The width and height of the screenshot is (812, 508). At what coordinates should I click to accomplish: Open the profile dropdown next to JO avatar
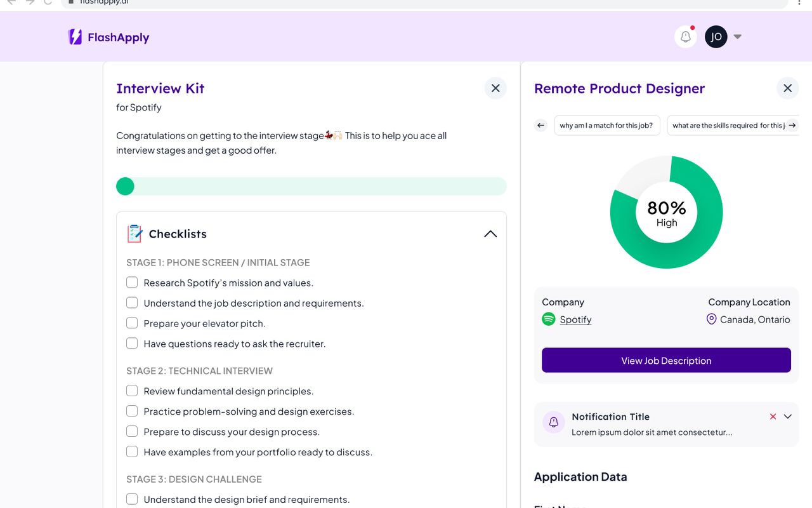[737, 36]
